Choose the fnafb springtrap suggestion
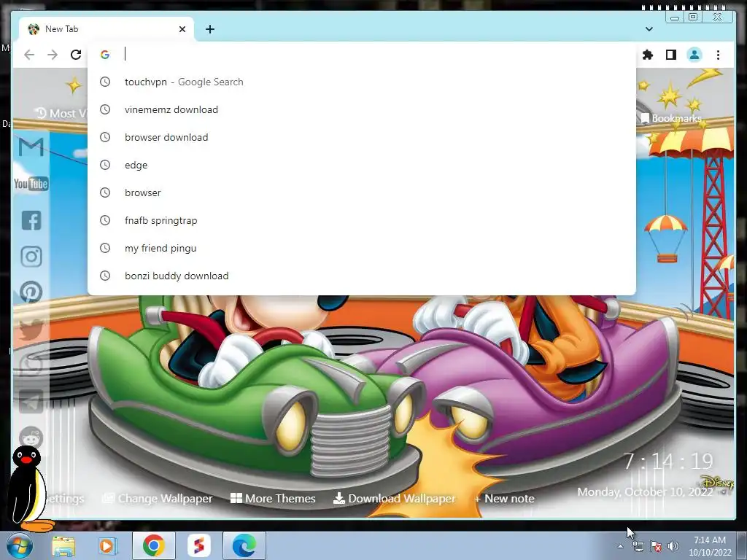This screenshot has height=560, width=747. (362, 220)
